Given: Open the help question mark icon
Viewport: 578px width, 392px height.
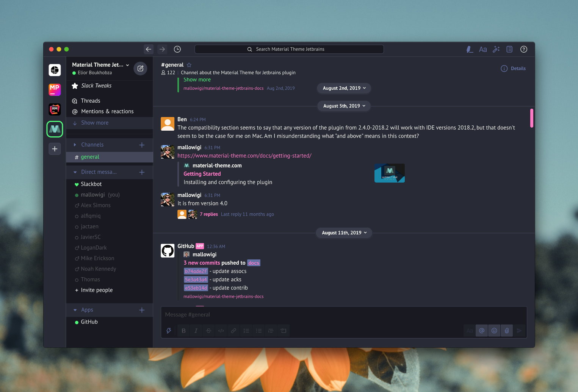Looking at the screenshot, I should click(524, 49).
